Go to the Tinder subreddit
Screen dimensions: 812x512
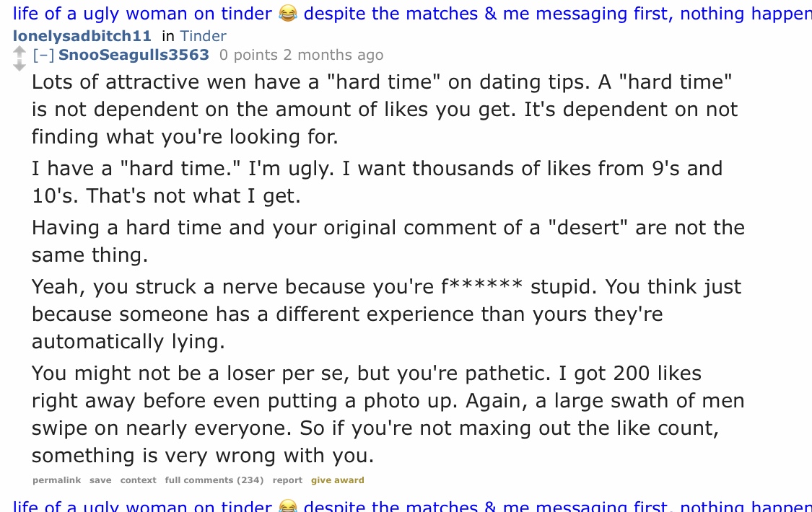[x=203, y=36]
